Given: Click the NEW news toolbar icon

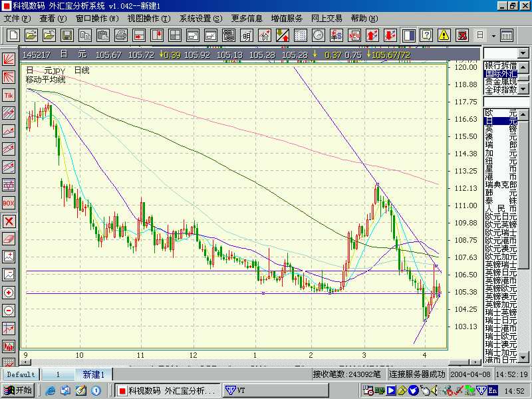Looking at the screenshot, I should [354, 35].
